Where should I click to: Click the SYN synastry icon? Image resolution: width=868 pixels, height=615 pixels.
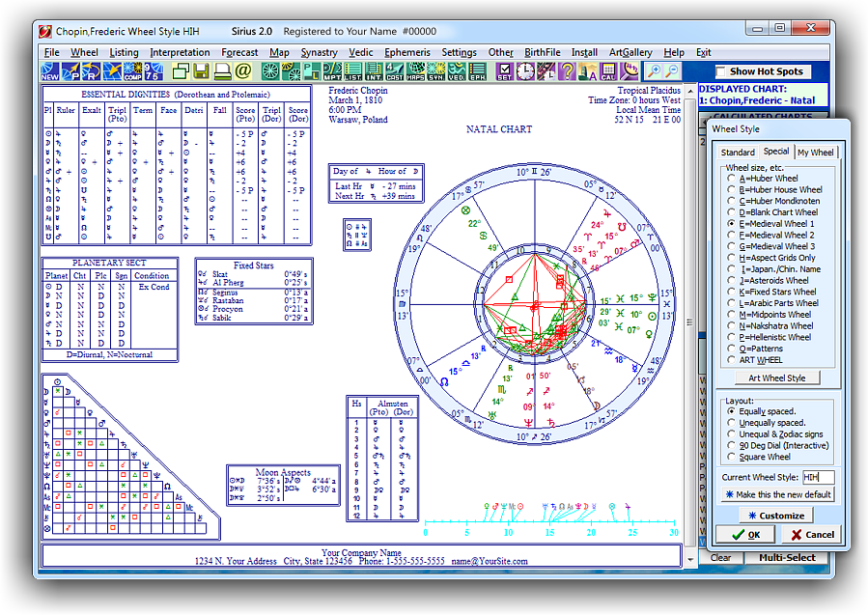(x=435, y=71)
